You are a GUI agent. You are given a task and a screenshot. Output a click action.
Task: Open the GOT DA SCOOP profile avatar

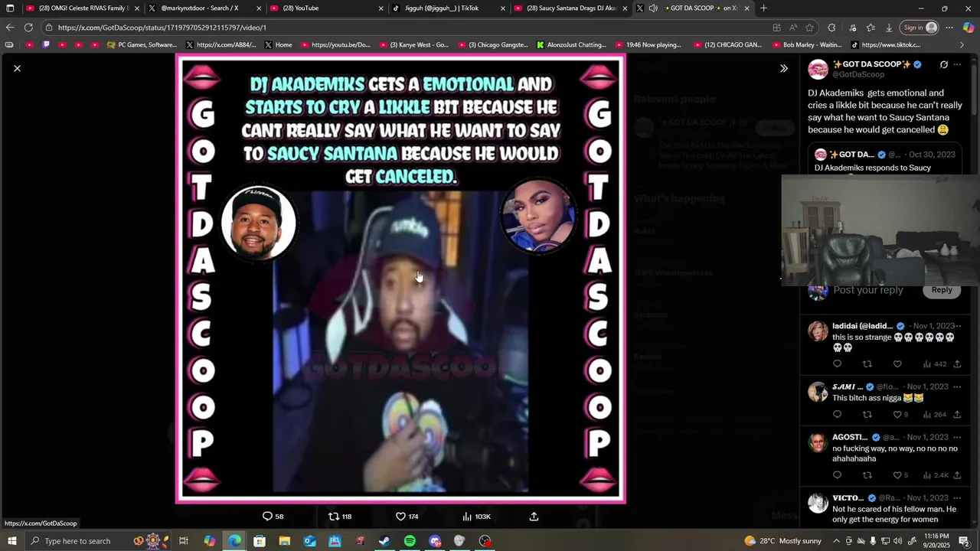pos(818,69)
